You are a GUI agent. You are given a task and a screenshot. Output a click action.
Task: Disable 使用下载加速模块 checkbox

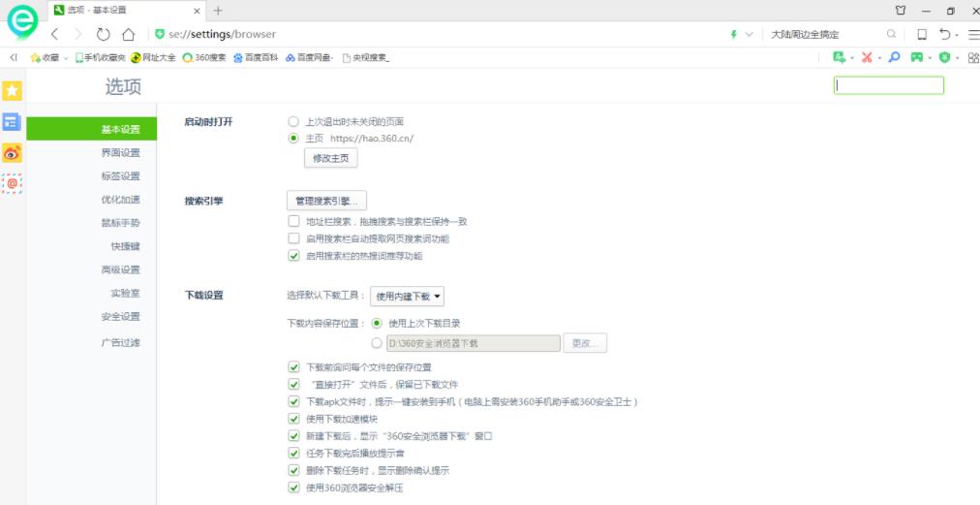tap(293, 419)
